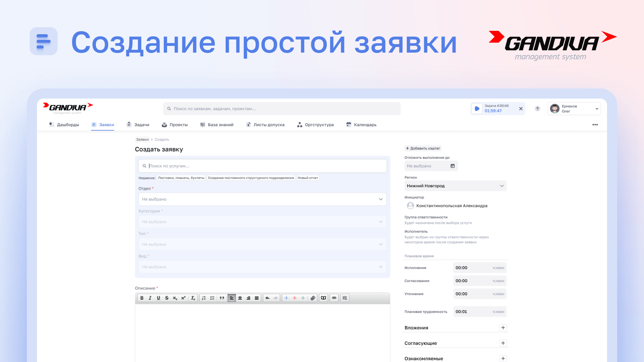644x362 pixels.
Task: Open the Листы допуска tab
Action: [x=265, y=125]
